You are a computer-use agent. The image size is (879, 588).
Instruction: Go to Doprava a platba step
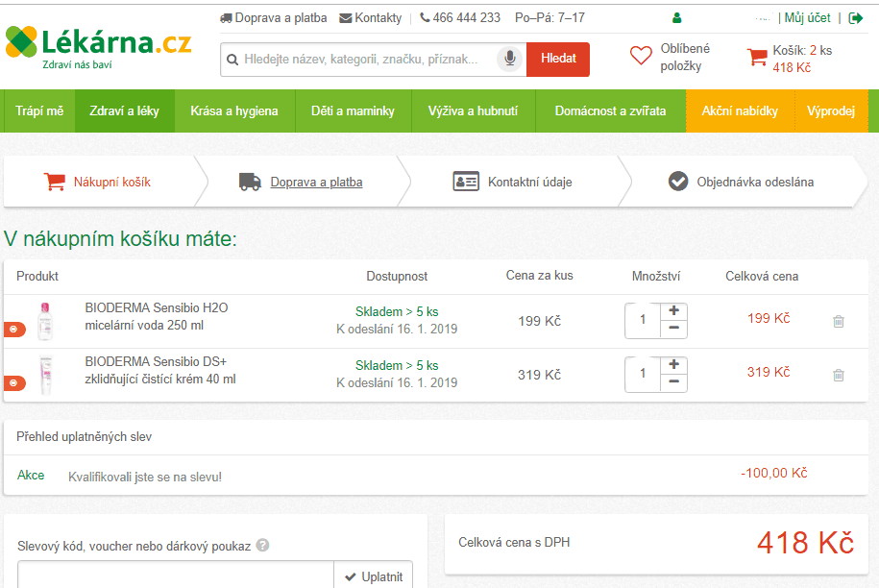pos(316,182)
